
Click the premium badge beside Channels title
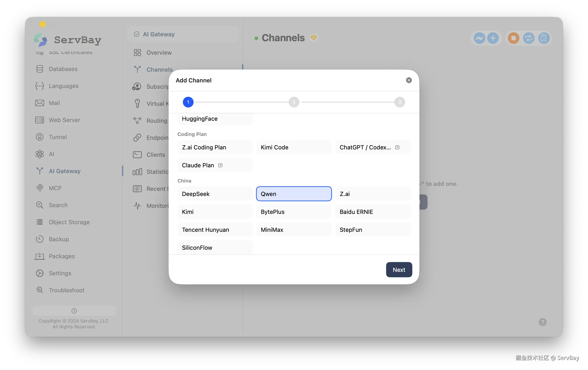[313, 38]
